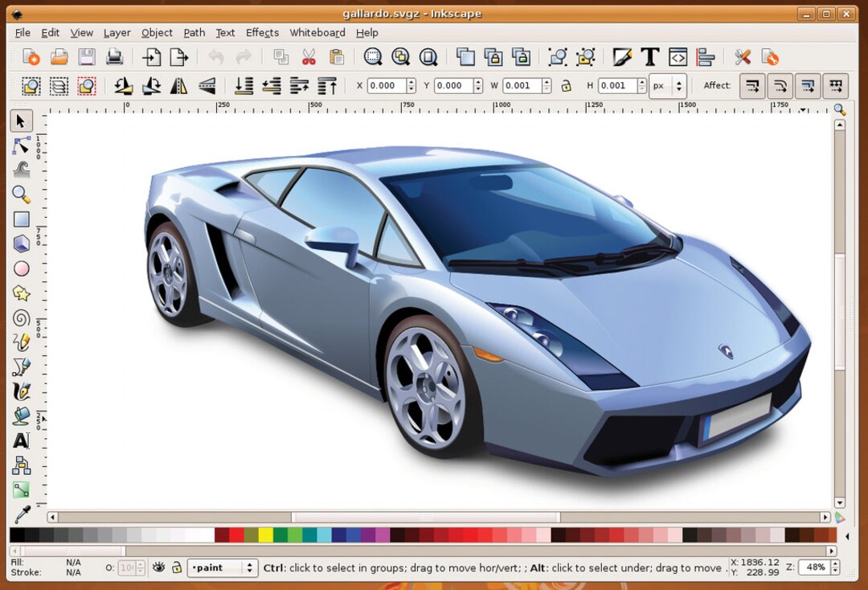Toggle the layer lock in the status bar
Viewport: 868px width, 590px height.
coord(176,567)
